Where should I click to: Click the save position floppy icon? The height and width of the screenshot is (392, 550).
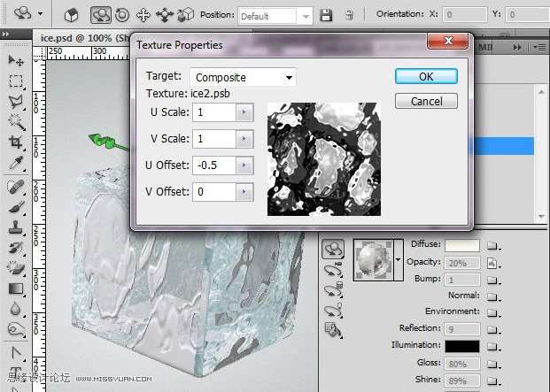[326, 15]
